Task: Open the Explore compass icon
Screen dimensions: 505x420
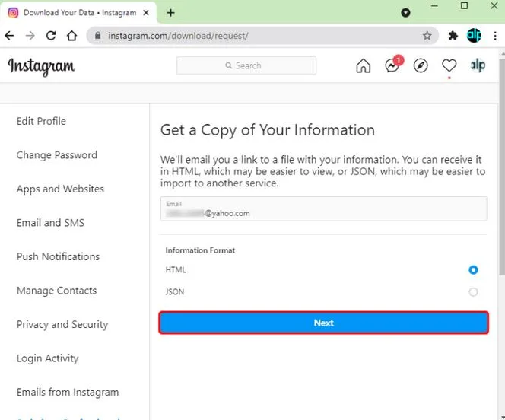Action: coord(421,65)
